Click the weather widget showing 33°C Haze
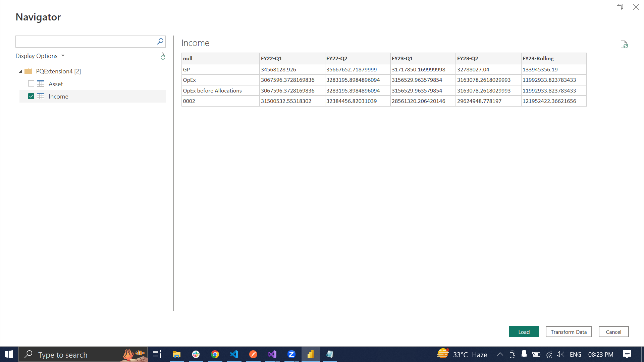Viewport: 644px width, 362px height. tap(462, 354)
